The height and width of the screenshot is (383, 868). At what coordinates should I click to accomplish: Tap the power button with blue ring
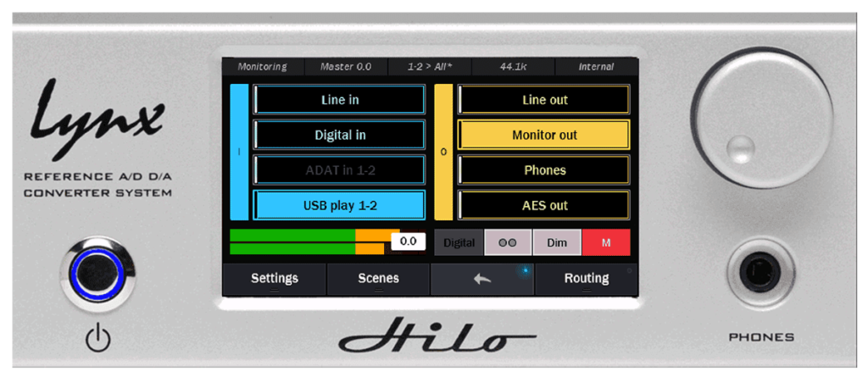pyautogui.click(x=97, y=274)
